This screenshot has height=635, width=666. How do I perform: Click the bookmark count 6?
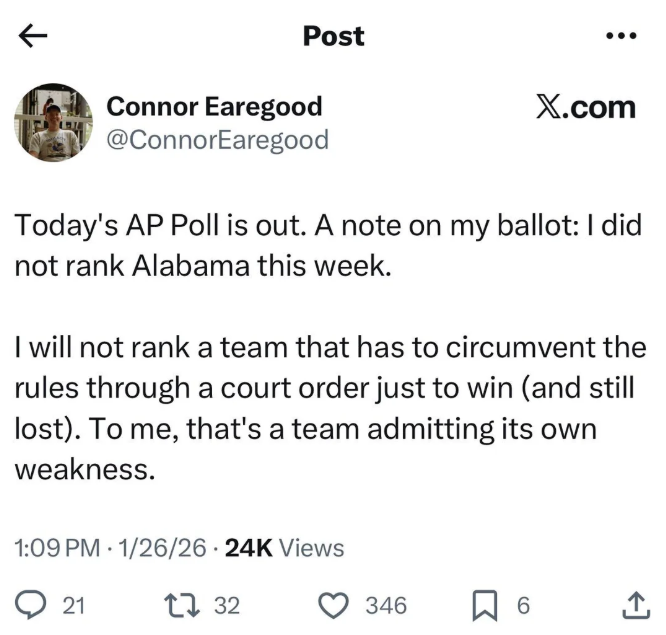tap(523, 605)
